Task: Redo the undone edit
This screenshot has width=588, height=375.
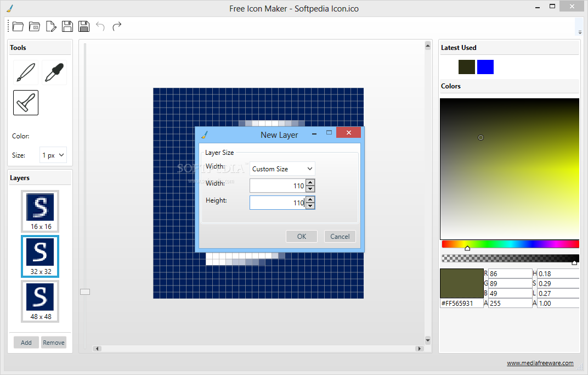Action: click(116, 26)
